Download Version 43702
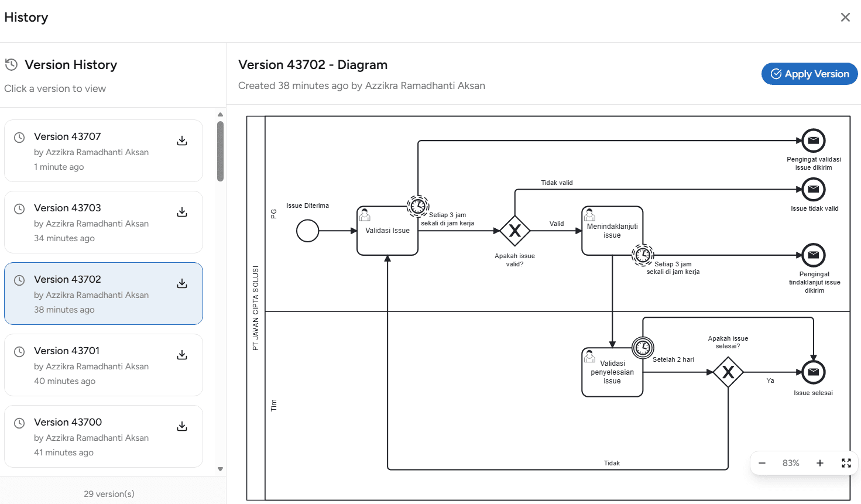The width and height of the screenshot is (861, 504). 182,283
